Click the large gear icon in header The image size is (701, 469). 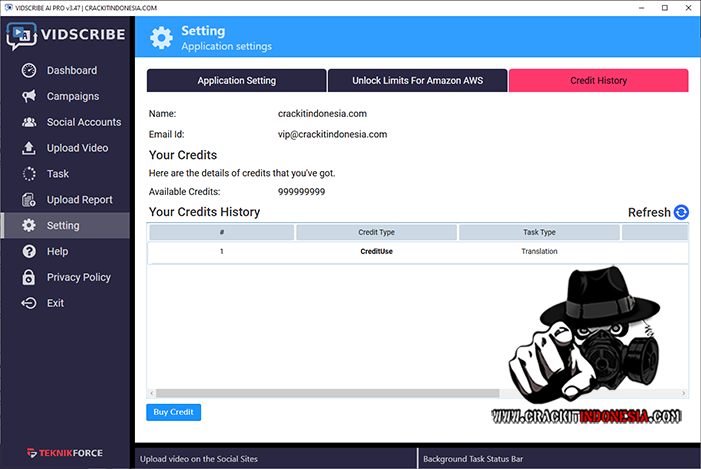click(161, 38)
